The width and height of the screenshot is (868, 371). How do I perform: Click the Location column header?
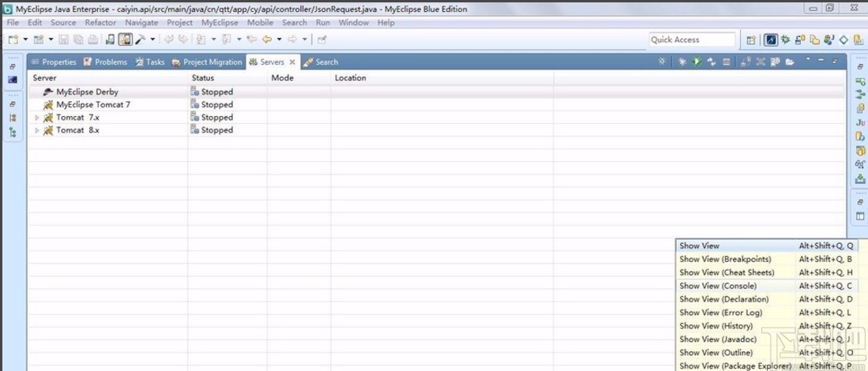point(442,78)
